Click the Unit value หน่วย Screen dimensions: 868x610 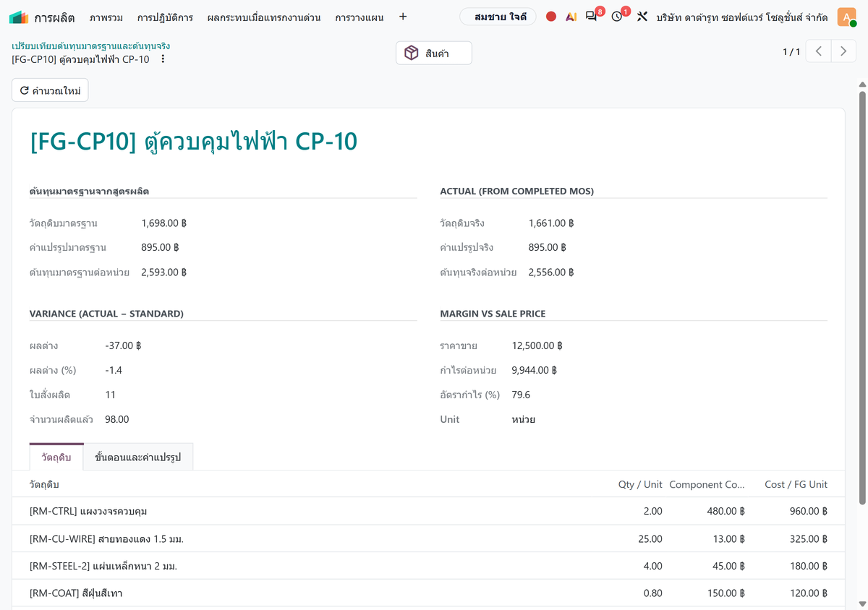coord(523,419)
